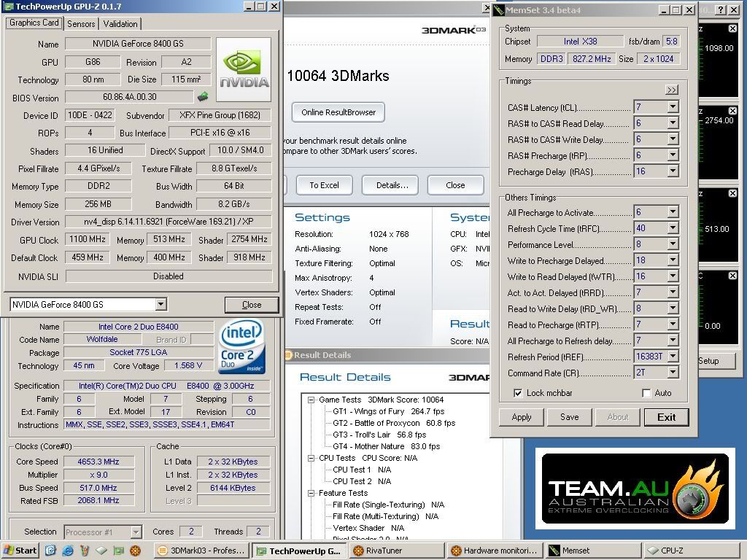This screenshot has height=560, width=747.
Task: Enable the Auto checkbox in MemSet
Action: [646, 393]
